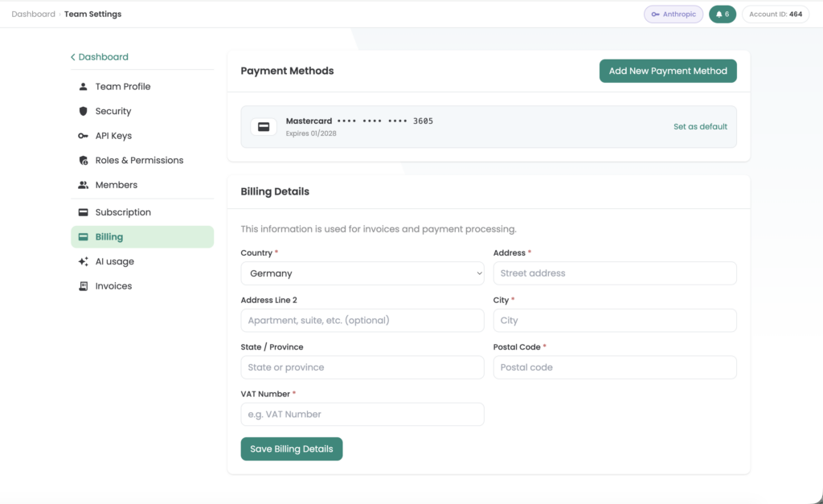The width and height of the screenshot is (823, 504).
Task: Open Roles & Permissions section
Action: tap(142, 161)
